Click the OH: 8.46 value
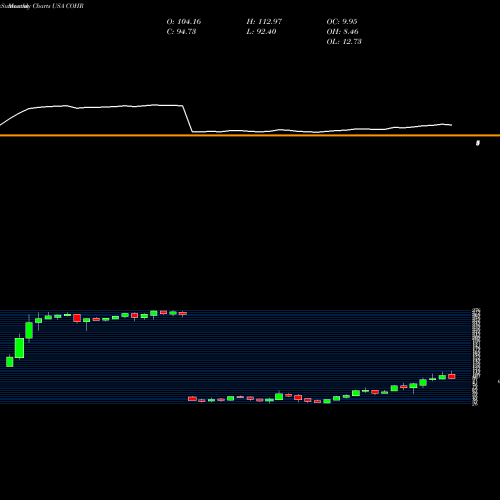Screen dimensions: 500x500 click(x=342, y=32)
